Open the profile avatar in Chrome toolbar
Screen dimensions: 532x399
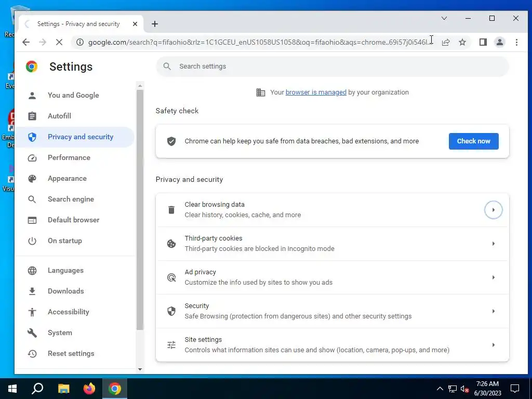499,42
